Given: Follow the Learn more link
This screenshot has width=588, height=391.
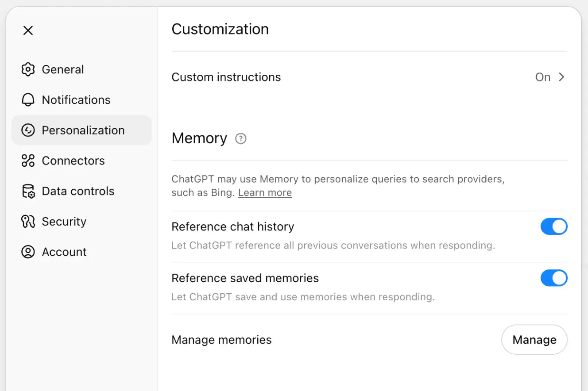Looking at the screenshot, I should [265, 193].
